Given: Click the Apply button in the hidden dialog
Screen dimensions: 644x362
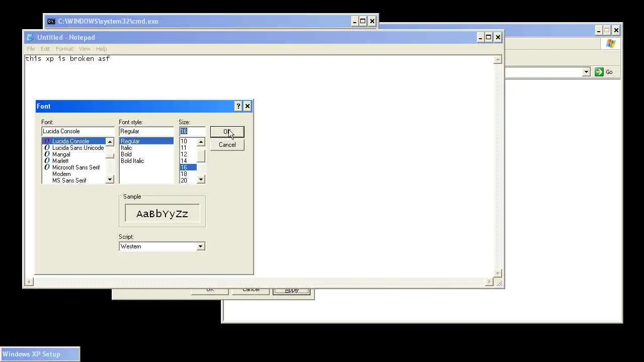Looking at the screenshot, I should [x=291, y=290].
